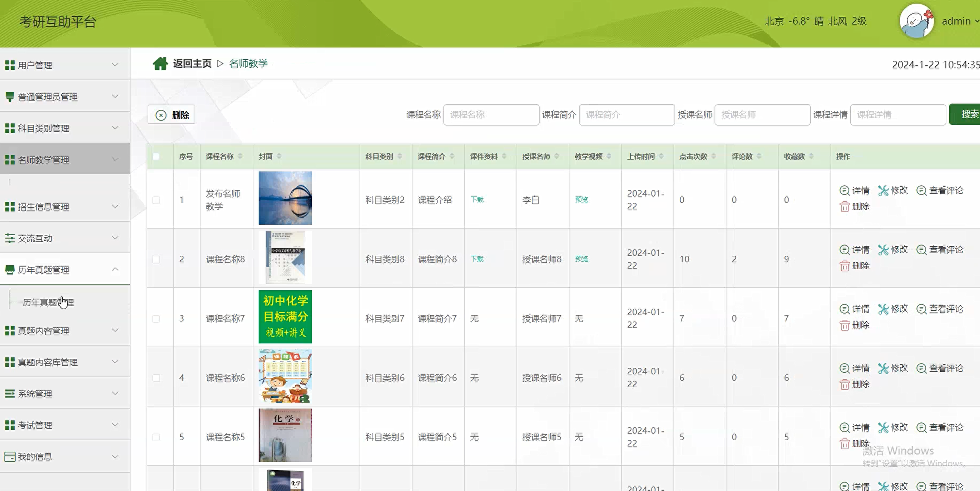Screen dimensions: 980x491
Task: Check the row 1 发布名师教学 checkbox
Action: (156, 200)
